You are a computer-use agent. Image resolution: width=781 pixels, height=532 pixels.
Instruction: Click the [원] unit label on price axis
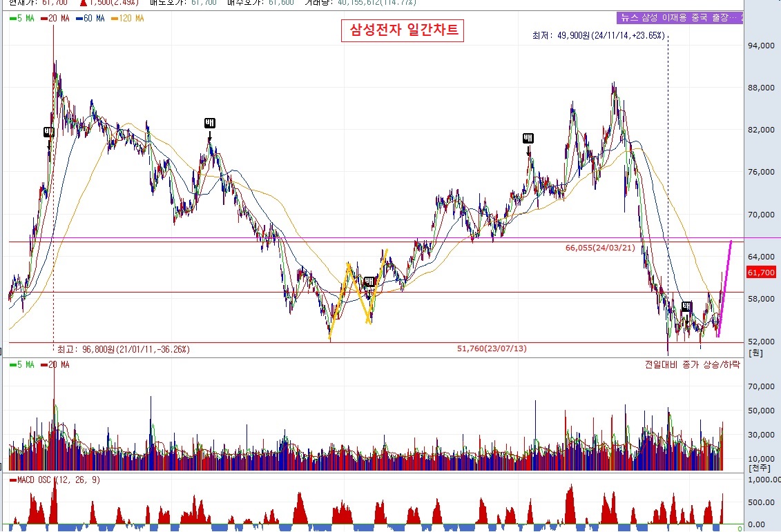click(x=755, y=353)
